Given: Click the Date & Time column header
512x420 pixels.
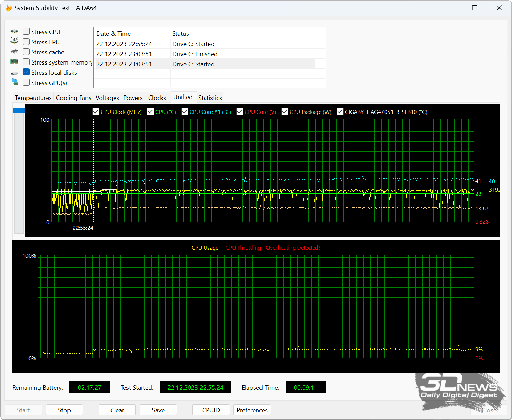Looking at the screenshot, I should click(132, 34).
